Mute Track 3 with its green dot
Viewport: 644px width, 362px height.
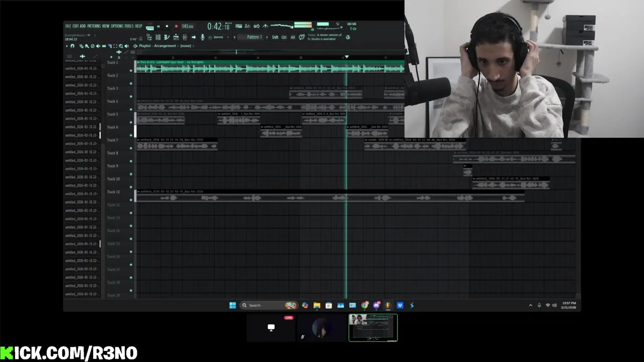131,97
